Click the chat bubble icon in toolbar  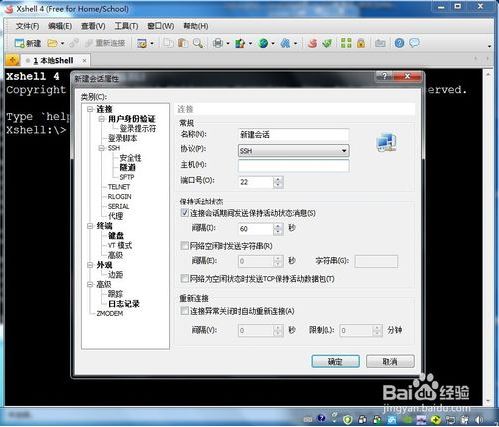[414, 43]
